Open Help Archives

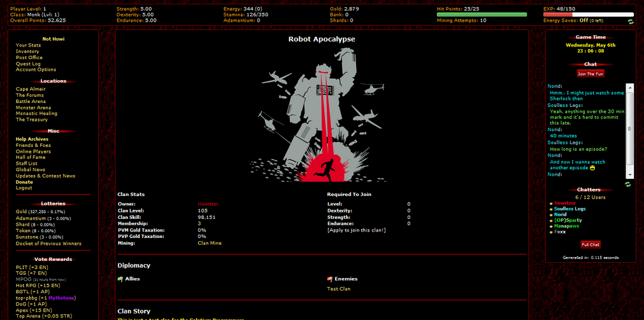(x=32, y=139)
